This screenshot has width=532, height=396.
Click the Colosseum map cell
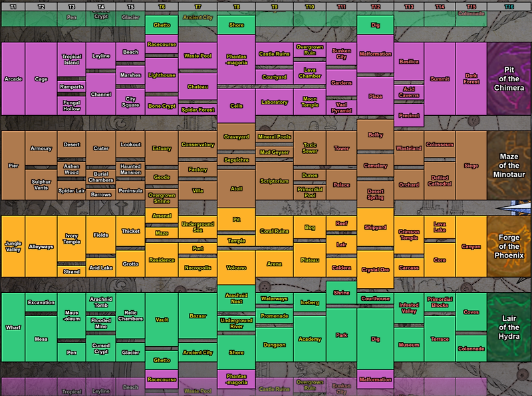(440, 144)
